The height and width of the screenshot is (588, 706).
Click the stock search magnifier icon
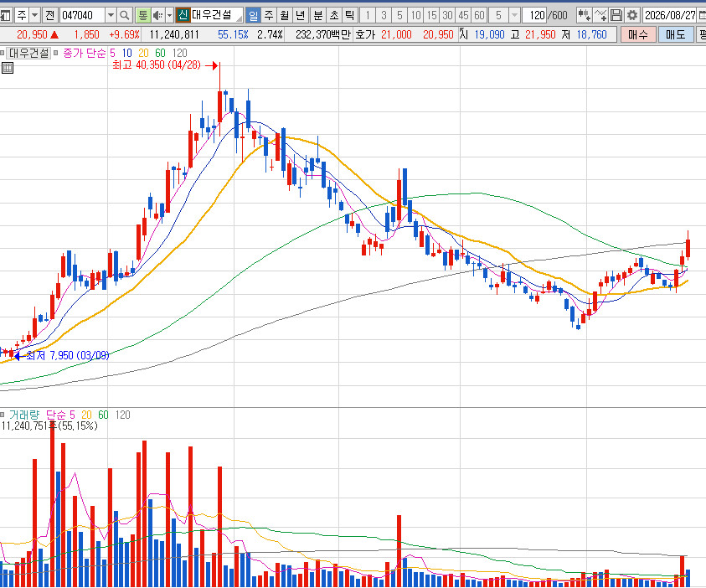pyautogui.click(x=124, y=16)
